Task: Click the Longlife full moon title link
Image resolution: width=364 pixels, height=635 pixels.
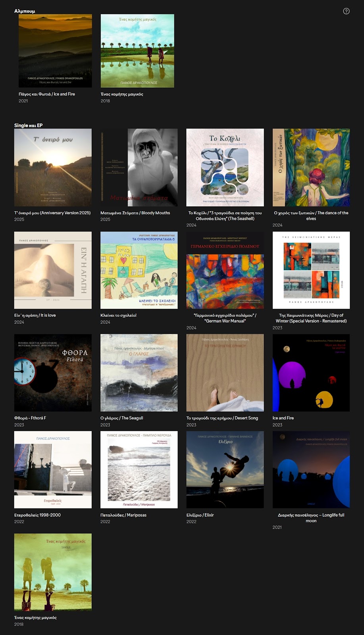Action: 311,518
